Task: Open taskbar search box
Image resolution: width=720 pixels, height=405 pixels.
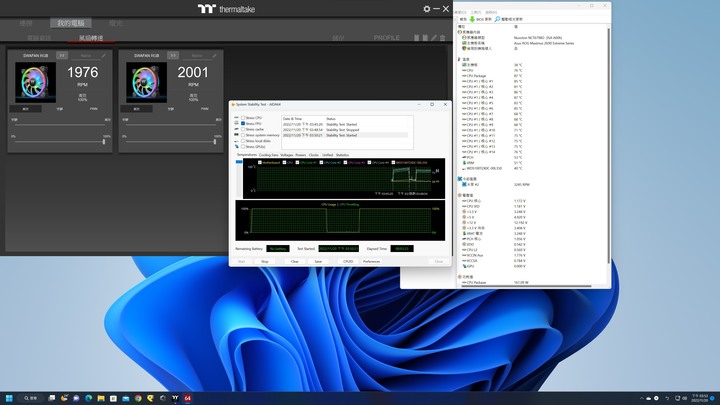Action: [31, 398]
